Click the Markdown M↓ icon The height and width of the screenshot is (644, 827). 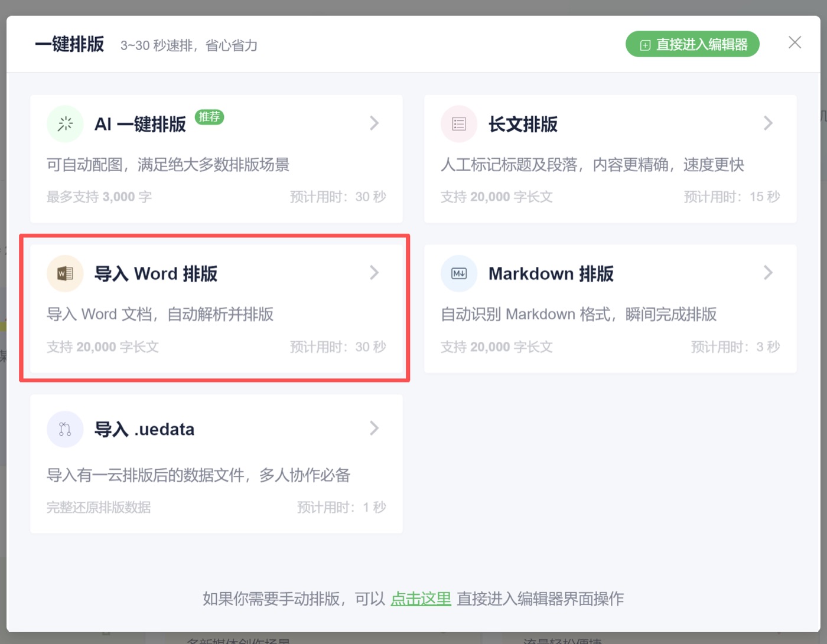tap(459, 273)
